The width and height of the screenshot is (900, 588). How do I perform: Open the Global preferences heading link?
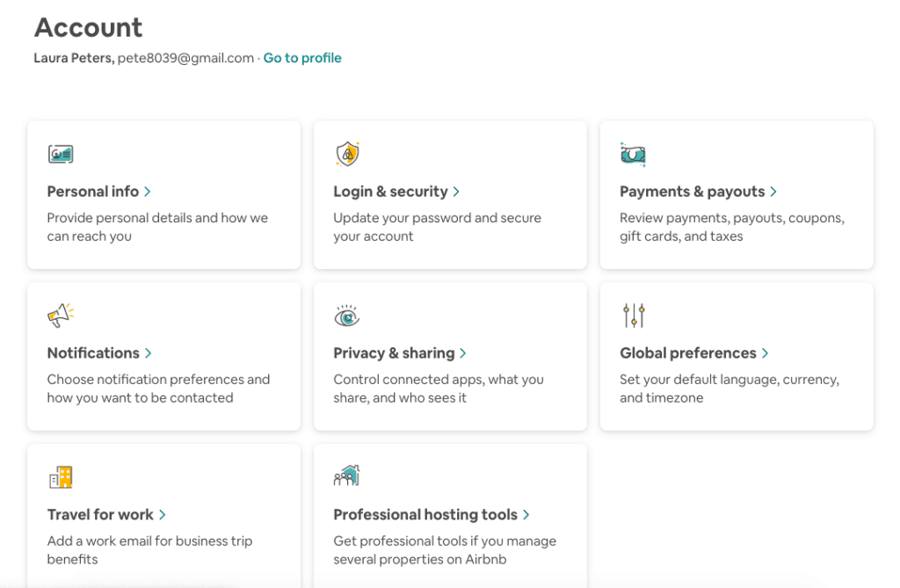click(x=688, y=352)
